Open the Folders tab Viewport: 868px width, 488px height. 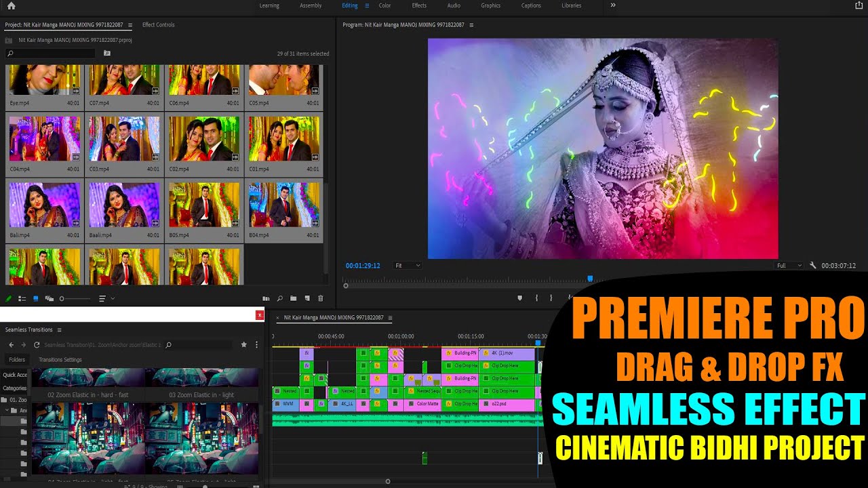point(17,360)
